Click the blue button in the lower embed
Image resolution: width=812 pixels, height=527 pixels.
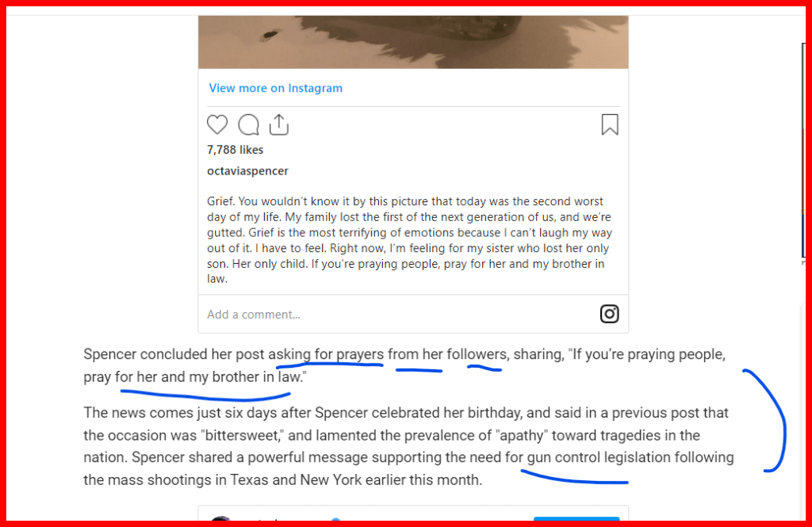[576, 519]
